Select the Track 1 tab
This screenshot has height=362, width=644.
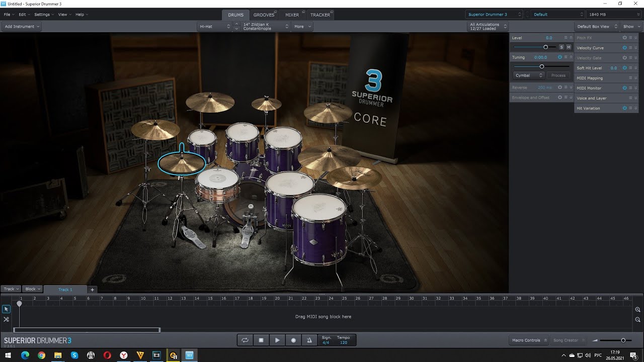pos(65,290)
